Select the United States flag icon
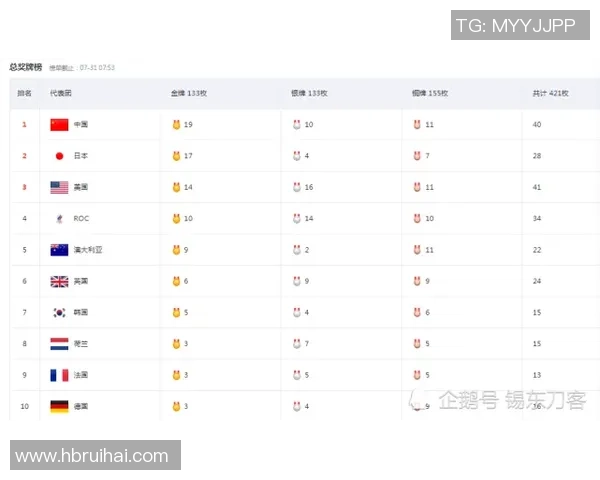 point(59,187)
